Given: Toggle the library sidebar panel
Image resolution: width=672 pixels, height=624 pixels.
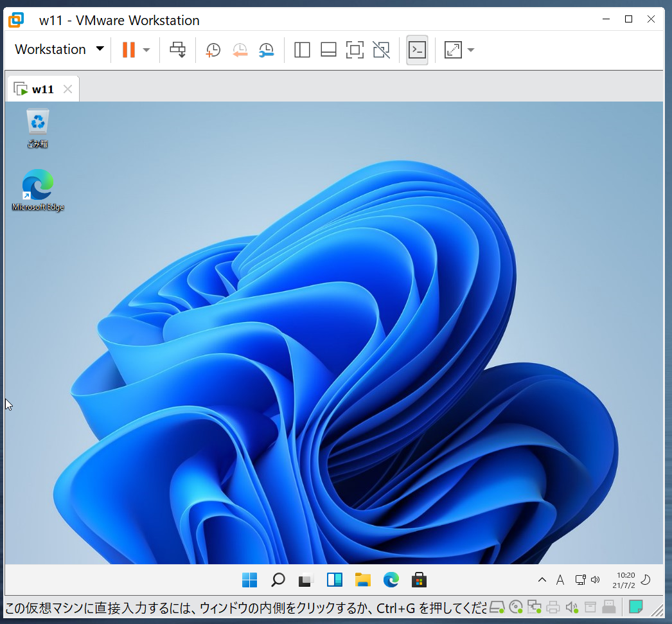Looking at the screenshot, I should (302, 49).
